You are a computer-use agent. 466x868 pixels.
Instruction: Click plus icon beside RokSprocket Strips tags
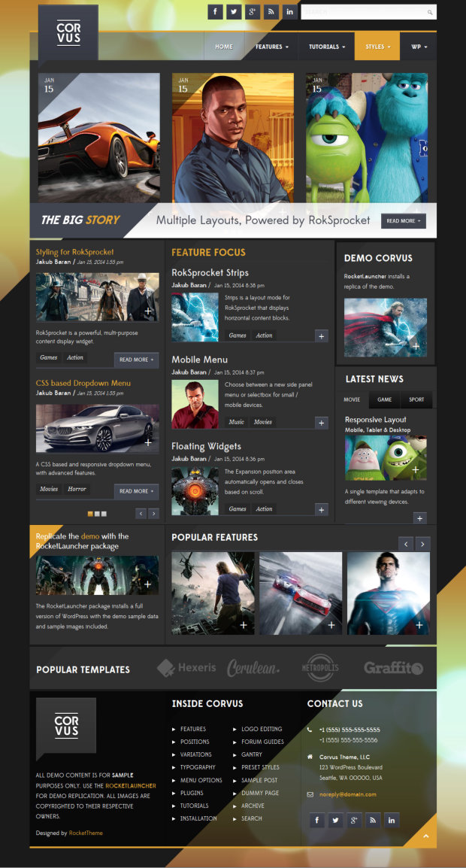pos(322,336)
